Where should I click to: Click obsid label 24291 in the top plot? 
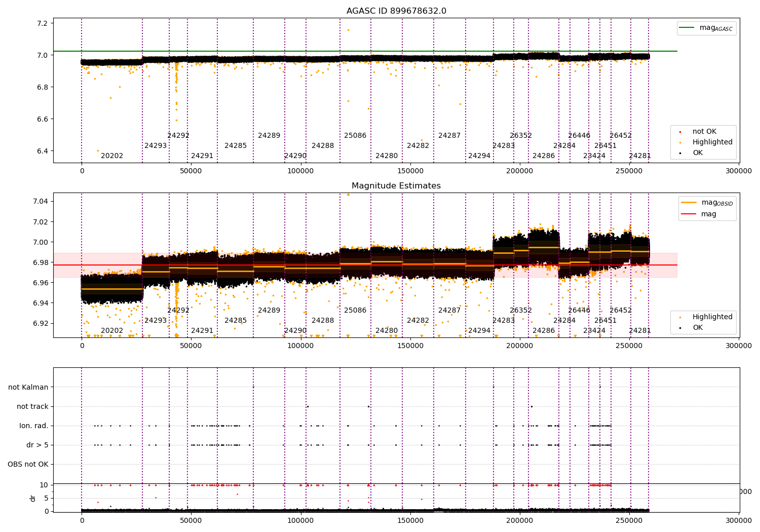click(x=202, y=156)
